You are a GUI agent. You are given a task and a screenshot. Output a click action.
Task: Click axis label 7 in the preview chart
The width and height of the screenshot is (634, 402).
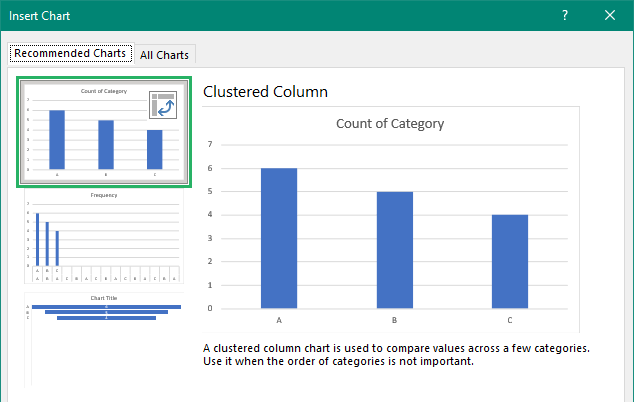[x=210, y=144]
